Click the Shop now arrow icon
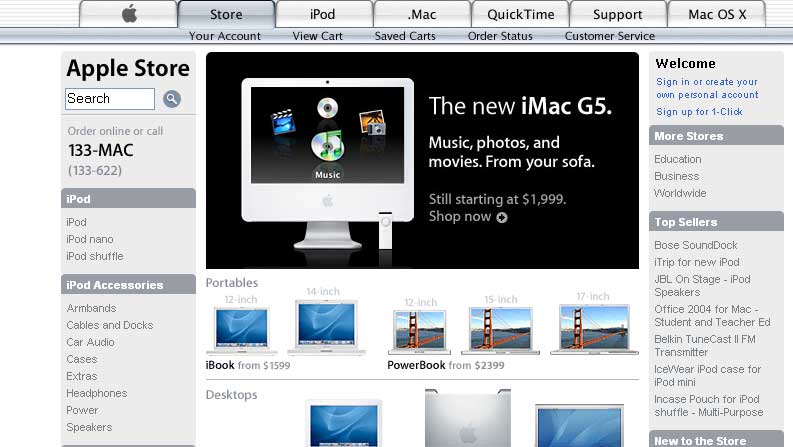Image resolution: width=793 pixels, height=447 pixels. point(502,217)
